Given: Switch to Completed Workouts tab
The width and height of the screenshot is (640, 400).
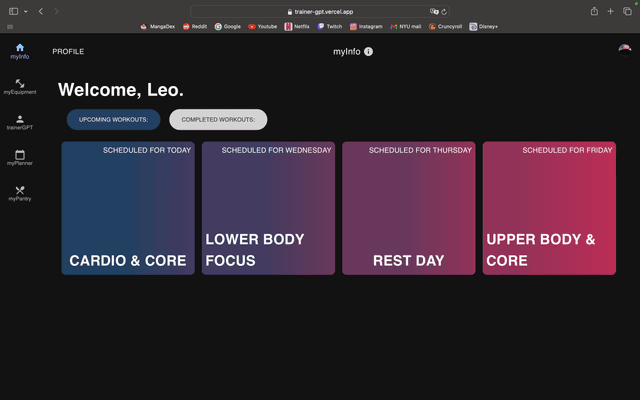Looking at the screenshot, I should tap(218, 120).
